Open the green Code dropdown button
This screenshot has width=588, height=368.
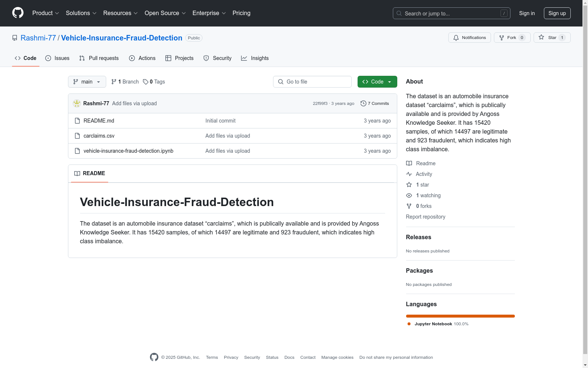pos(377,82)
